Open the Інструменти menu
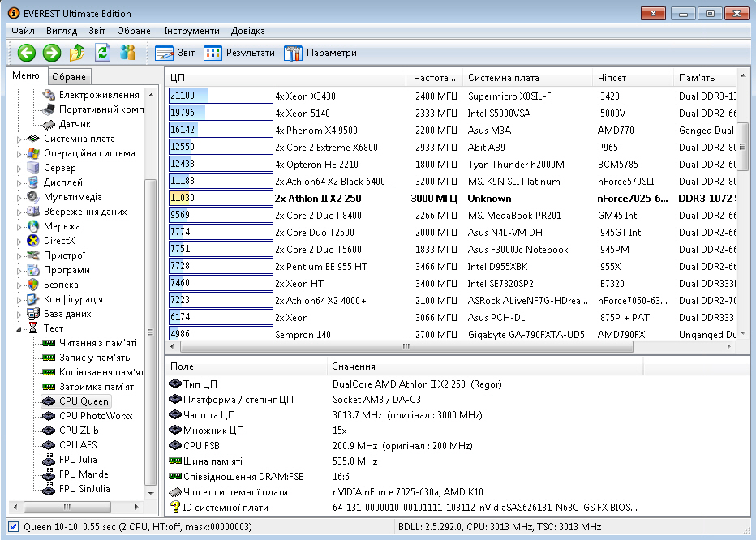Screen dimensions: 756x540 coord(191,31)
